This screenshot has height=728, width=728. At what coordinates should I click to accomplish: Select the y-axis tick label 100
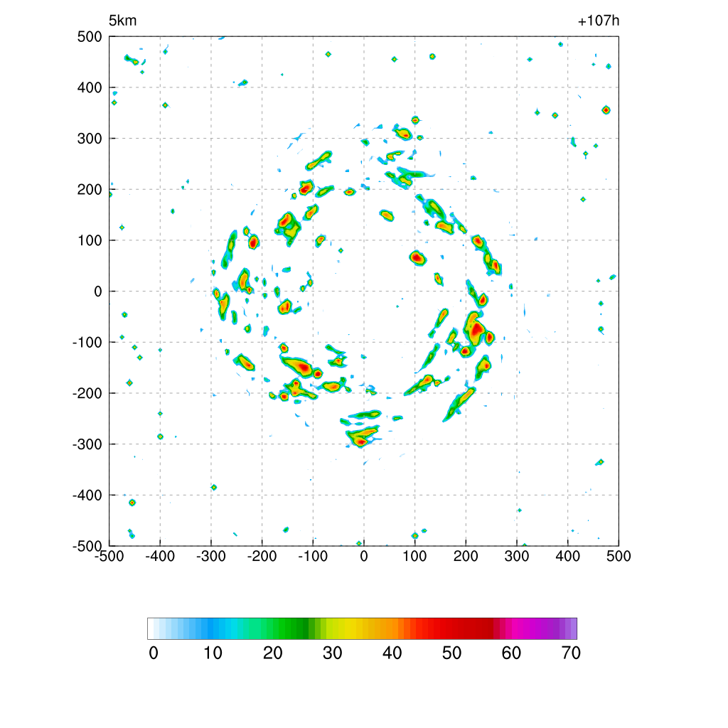[x=90, y=240]
